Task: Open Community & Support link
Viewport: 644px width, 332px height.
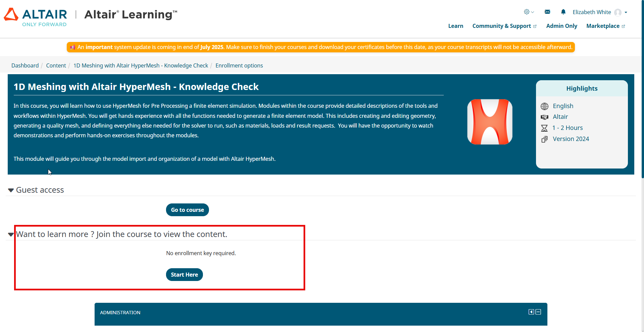Action: point(504,26)
